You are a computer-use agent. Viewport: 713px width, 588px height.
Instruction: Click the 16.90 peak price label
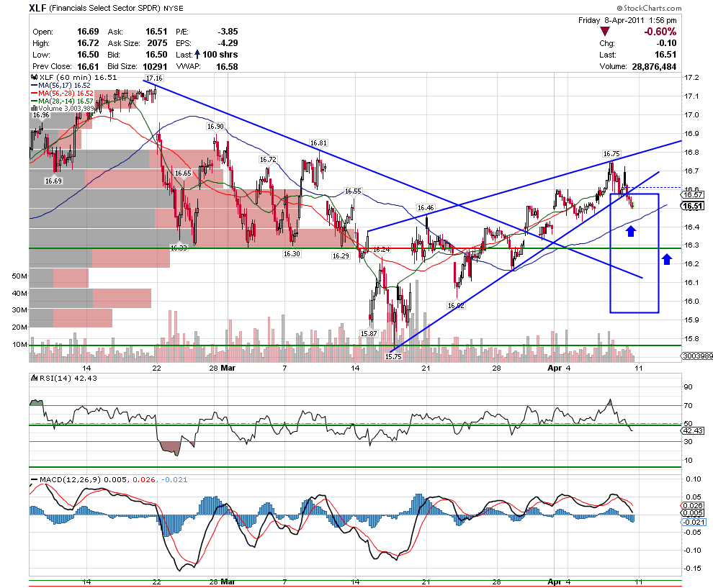pos(215,127)
